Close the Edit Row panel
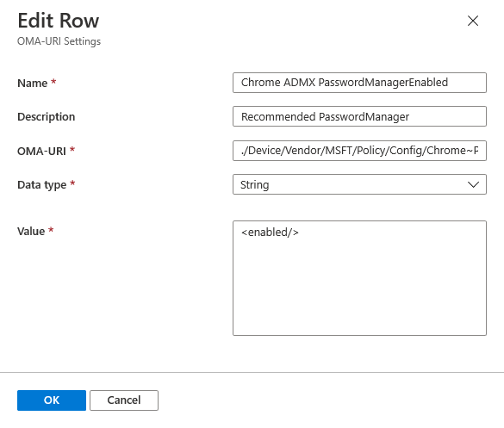This screenshot has height=428, width=504. (473, 21)
